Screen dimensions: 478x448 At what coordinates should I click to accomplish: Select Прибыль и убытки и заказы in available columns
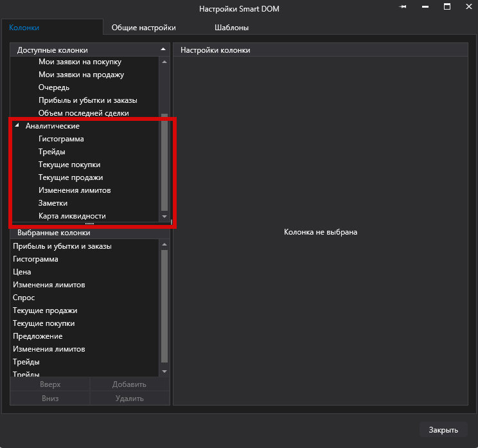(x=88, y=100)
